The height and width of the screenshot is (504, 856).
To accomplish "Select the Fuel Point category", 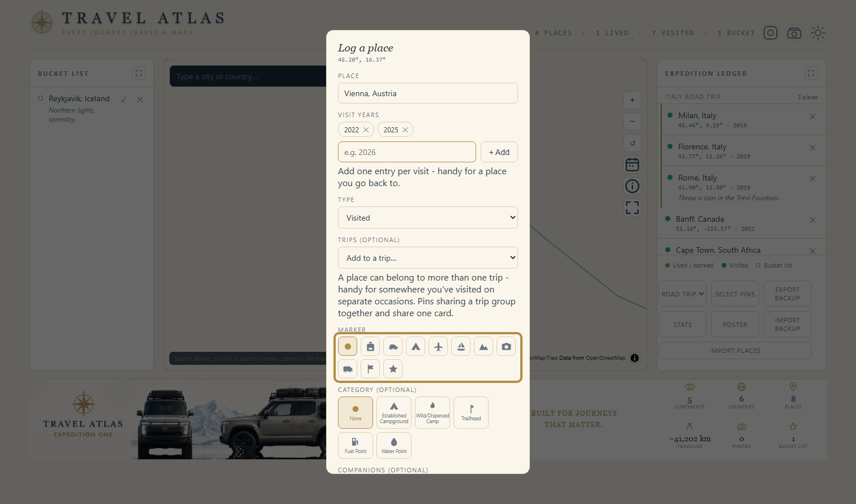I will [x=356, y=445].
